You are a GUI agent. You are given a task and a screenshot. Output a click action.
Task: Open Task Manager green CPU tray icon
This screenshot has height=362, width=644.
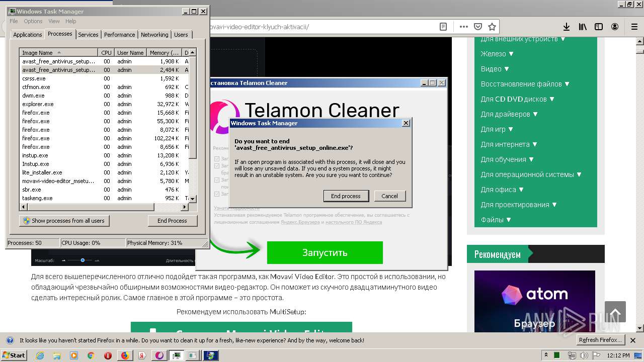[557, 355]
